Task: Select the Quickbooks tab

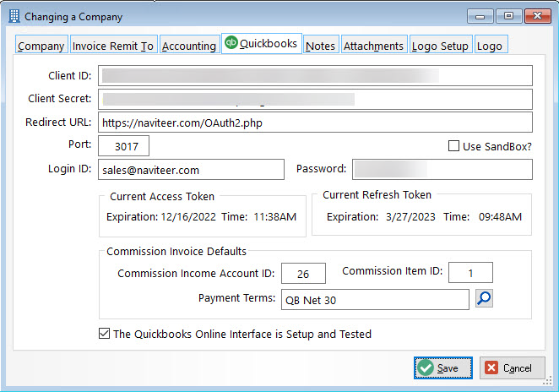Action: pyautogui.click(x=262, y=44)
